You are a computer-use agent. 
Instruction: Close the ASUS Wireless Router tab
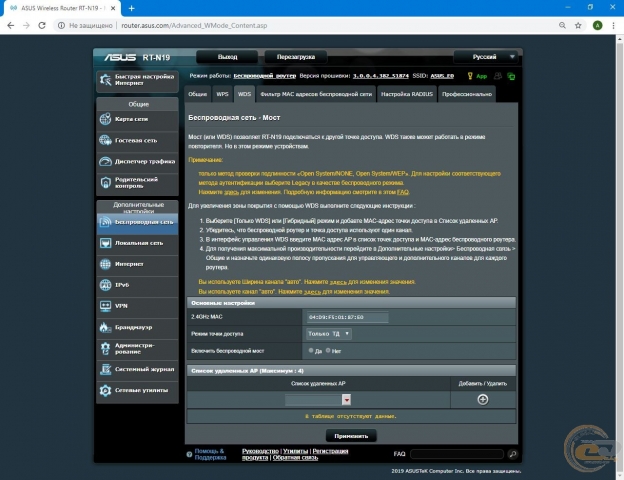pos(113,8)
